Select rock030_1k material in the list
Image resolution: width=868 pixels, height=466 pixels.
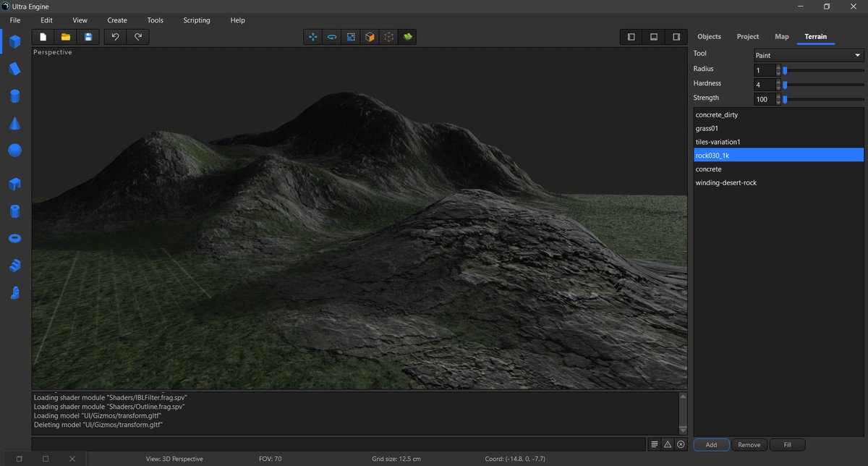pos(778,155)
